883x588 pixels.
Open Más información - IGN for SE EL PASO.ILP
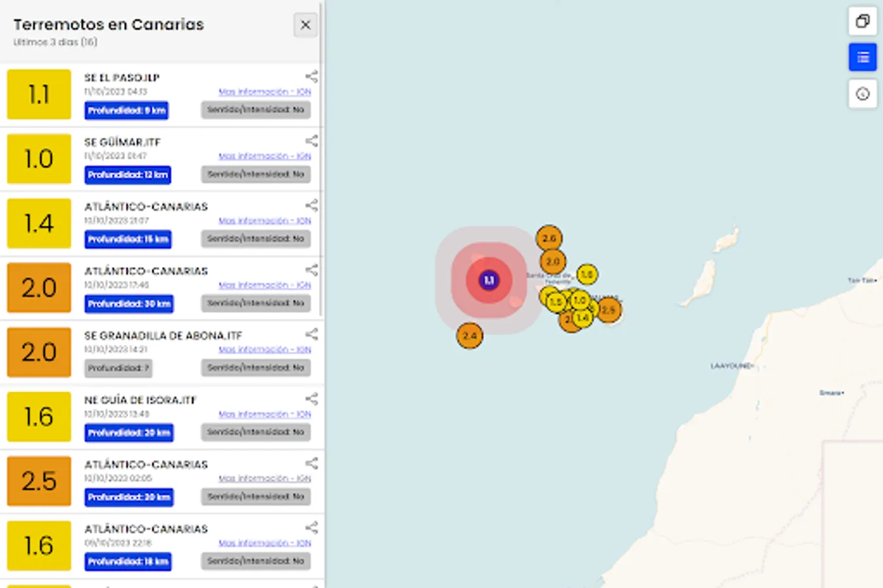coord(264,91)
